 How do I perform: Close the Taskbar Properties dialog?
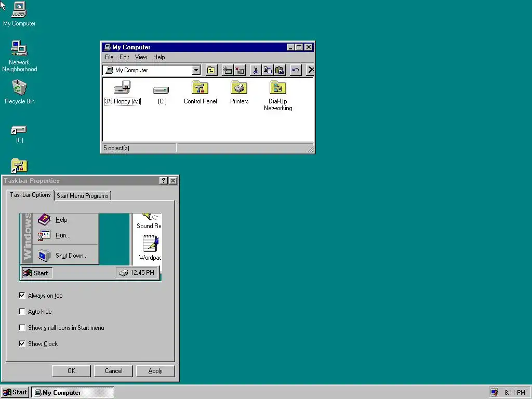[x=172, y=180]
